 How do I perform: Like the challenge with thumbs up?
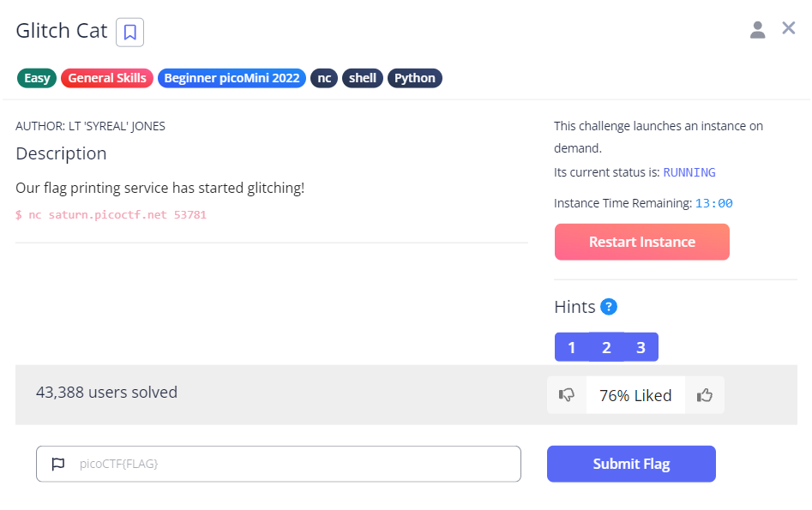click(x=705, y=395)
